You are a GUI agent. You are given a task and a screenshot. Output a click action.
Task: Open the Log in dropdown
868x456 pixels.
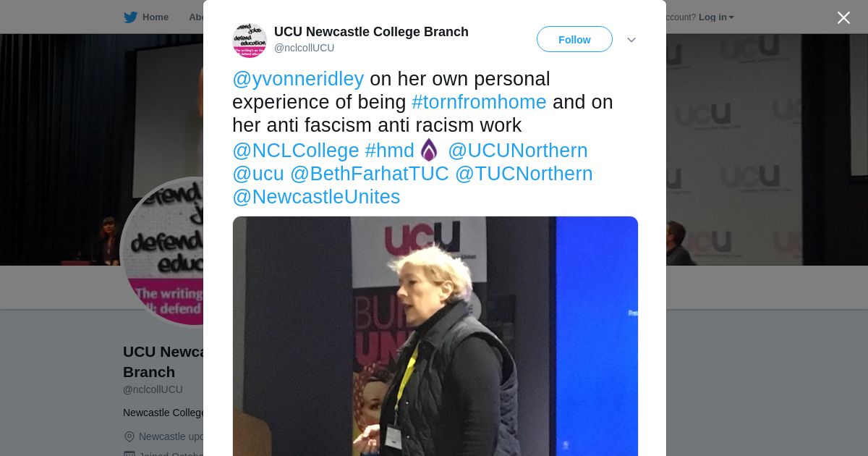(716, 17)
